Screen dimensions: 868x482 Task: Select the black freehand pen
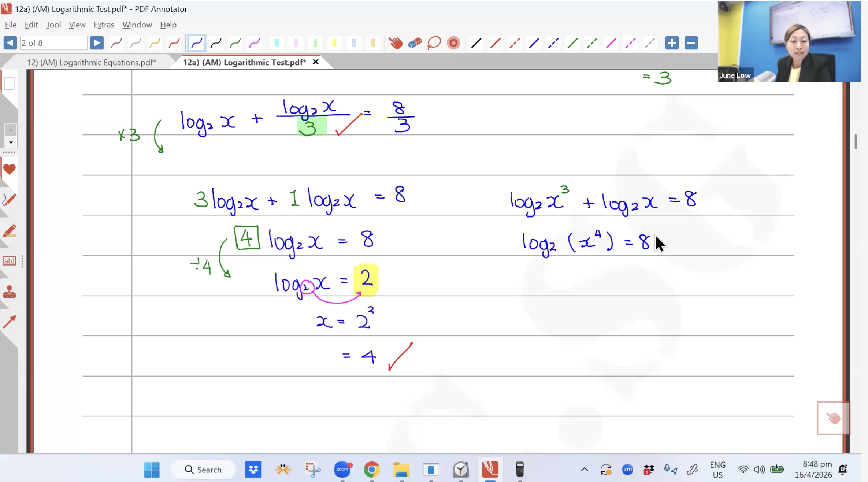click(x=216, y=43)
